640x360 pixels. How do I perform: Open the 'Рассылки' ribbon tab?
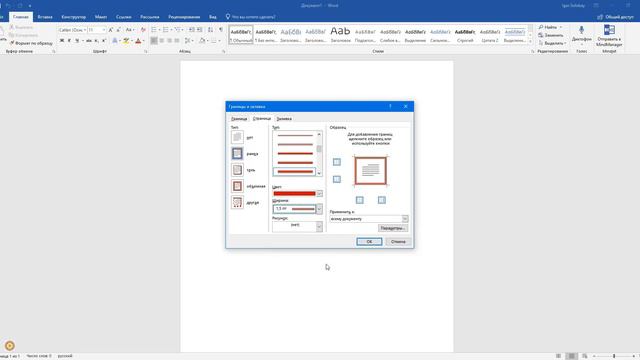150,17
